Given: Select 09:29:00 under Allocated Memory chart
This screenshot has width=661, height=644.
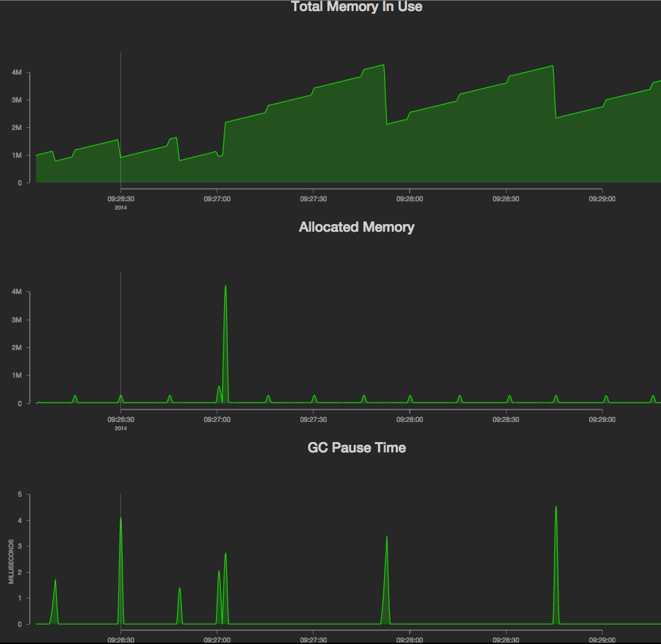Looking at the screenshot, I should point(602,419).
